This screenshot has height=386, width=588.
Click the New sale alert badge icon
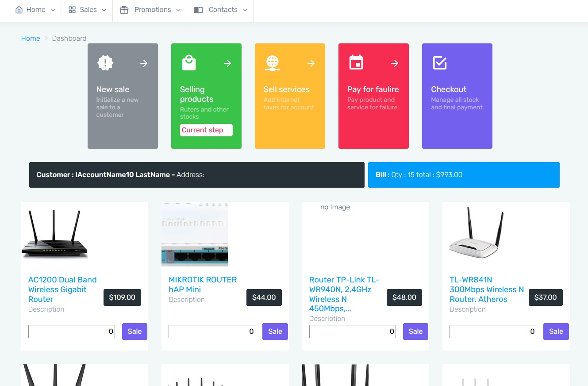click(105, 63)
